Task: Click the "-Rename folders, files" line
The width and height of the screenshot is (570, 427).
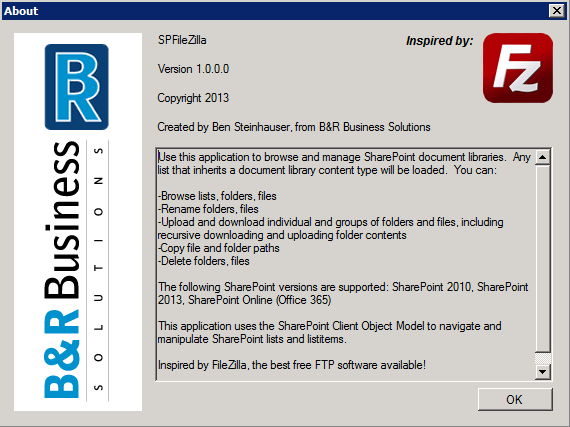Action: (x=208, y=209)
